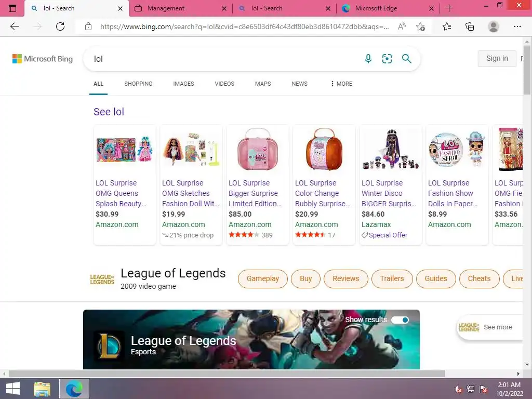
Task: Open LOL Surprise OMG Queens product link
Action: click(x=121, y=193)
